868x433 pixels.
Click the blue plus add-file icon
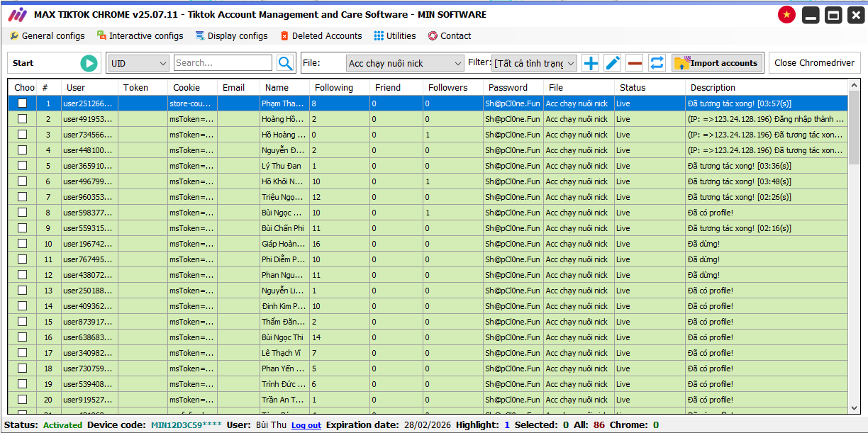pos(590,63)
